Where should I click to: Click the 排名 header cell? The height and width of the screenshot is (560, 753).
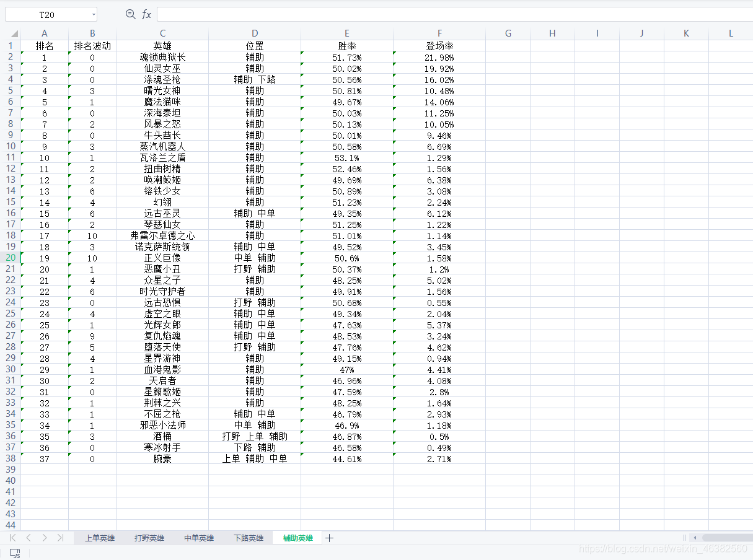(45, 46)
